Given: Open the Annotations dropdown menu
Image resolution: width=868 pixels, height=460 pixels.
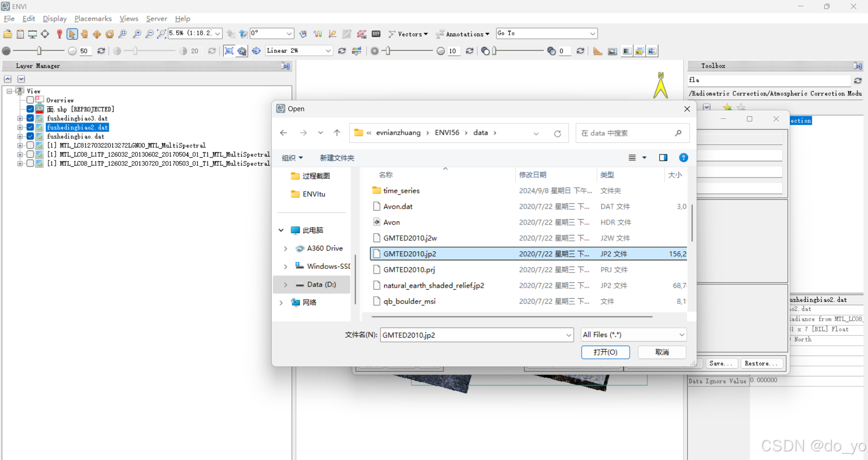Looking at the screenshot, I should tap(462, 34).
